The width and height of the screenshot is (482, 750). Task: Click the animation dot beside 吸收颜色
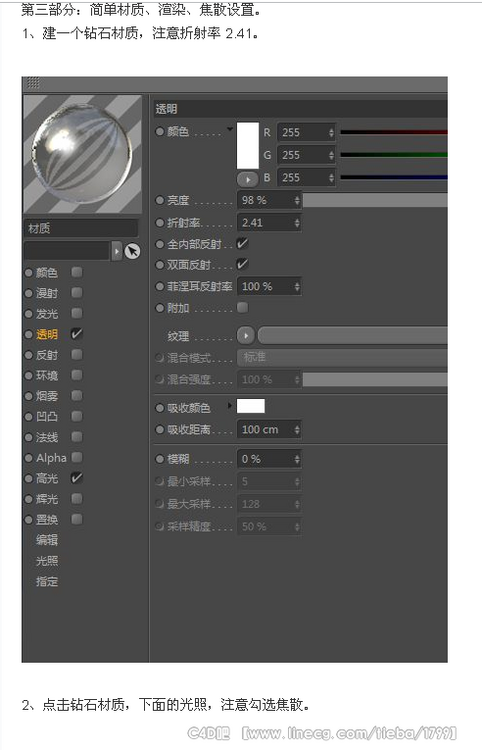coord(160,408)
